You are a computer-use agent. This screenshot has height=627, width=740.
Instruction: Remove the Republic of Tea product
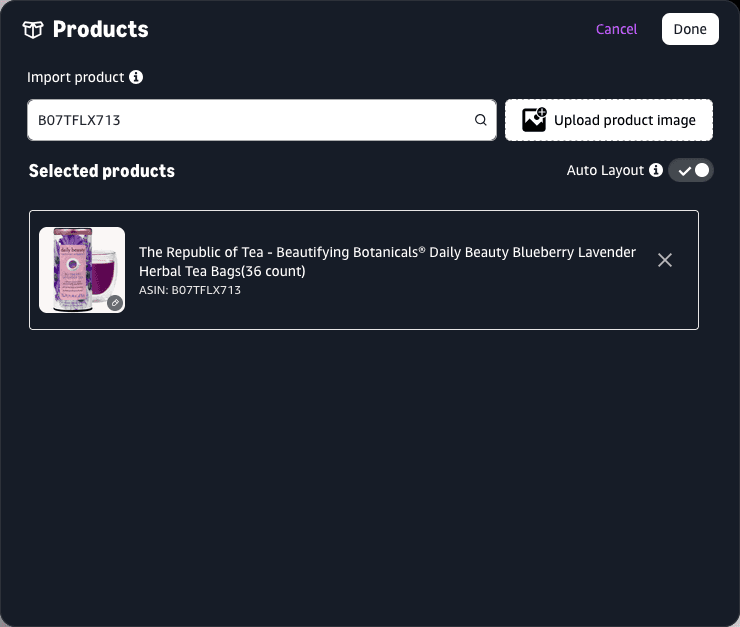pos(664,260)
